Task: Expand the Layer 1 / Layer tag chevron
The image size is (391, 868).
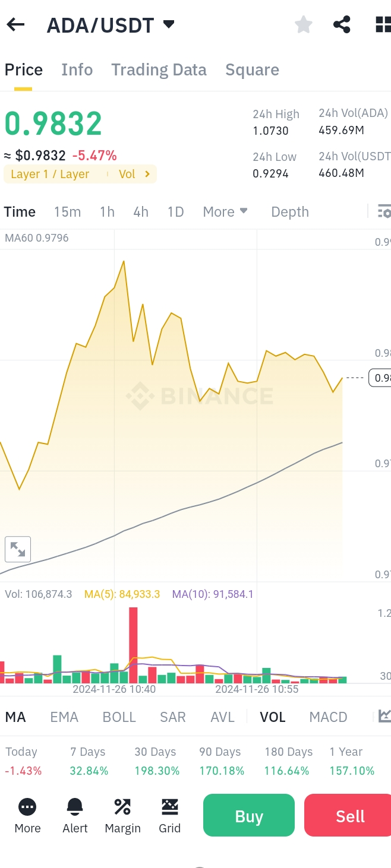Action: pyautogui.click(x=147, y=174)
